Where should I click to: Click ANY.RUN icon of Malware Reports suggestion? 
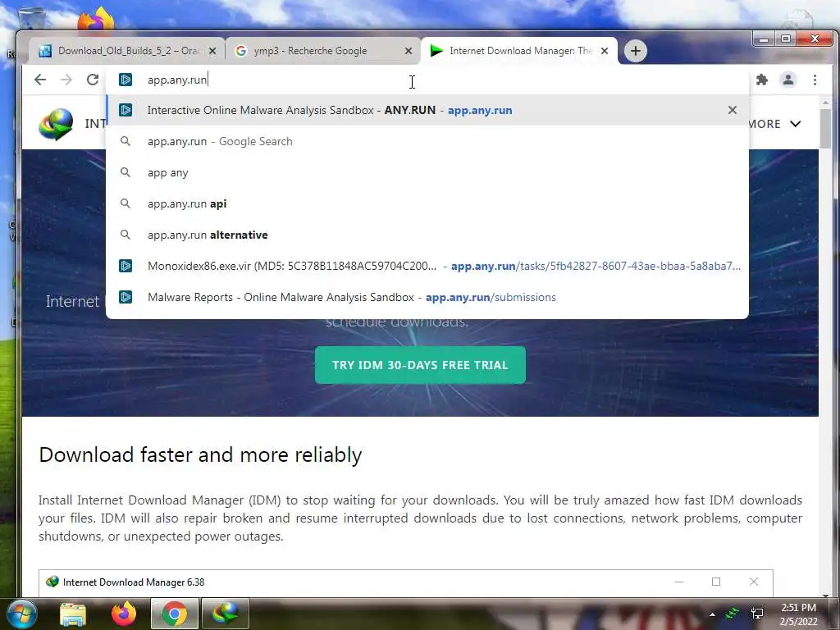126,297
